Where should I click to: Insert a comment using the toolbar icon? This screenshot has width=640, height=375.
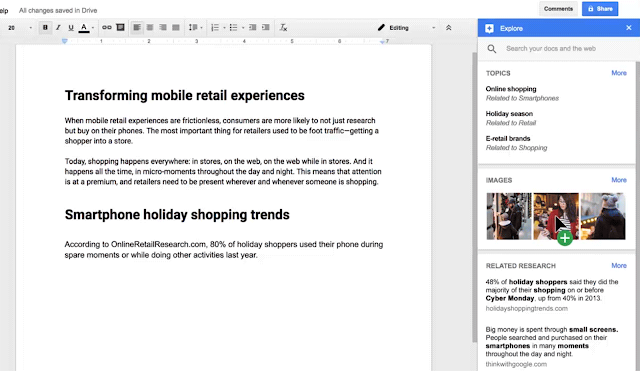click(x=120, y=27)
